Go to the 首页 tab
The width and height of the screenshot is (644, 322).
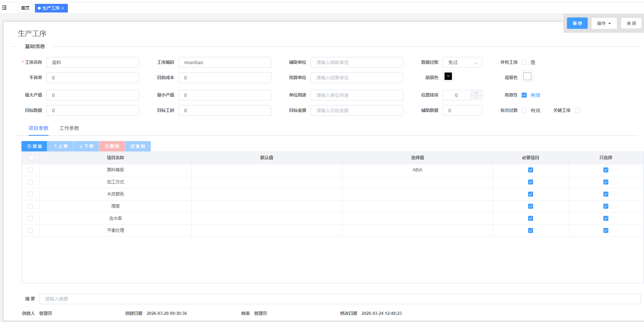(x=25, y=8)
